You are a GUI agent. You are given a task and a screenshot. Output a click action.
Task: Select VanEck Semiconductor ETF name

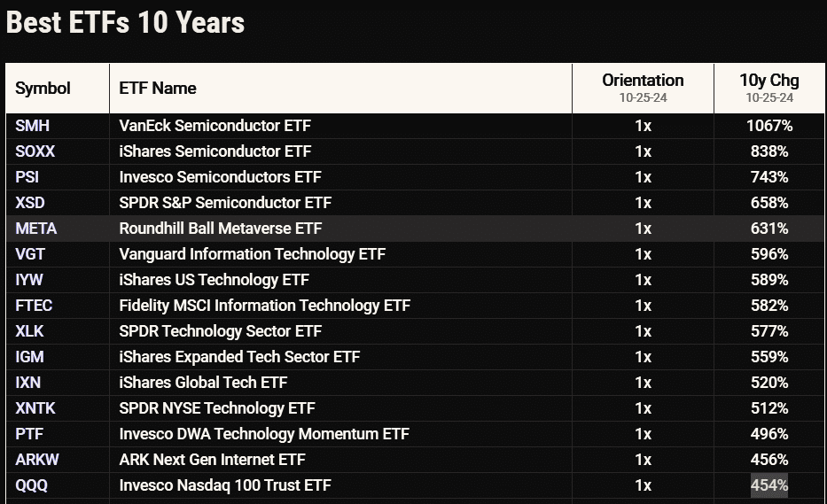click(x=215, y=126)
